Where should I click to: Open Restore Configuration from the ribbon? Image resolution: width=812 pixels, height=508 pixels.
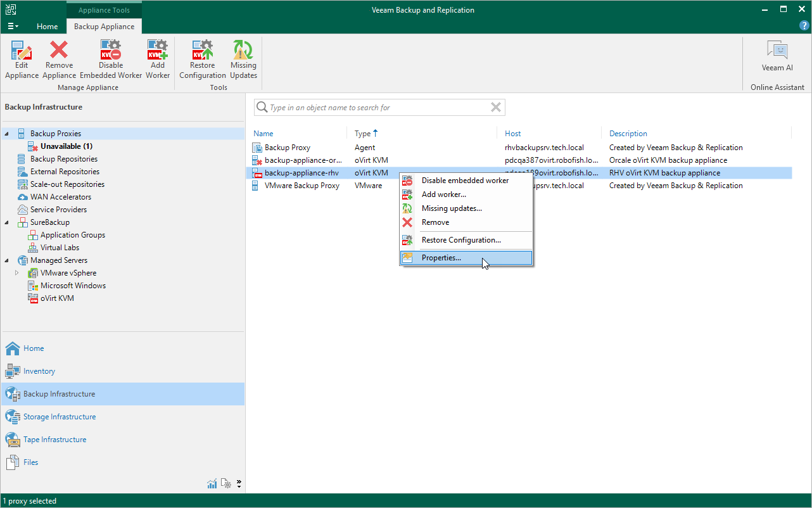tap(203, 60)
